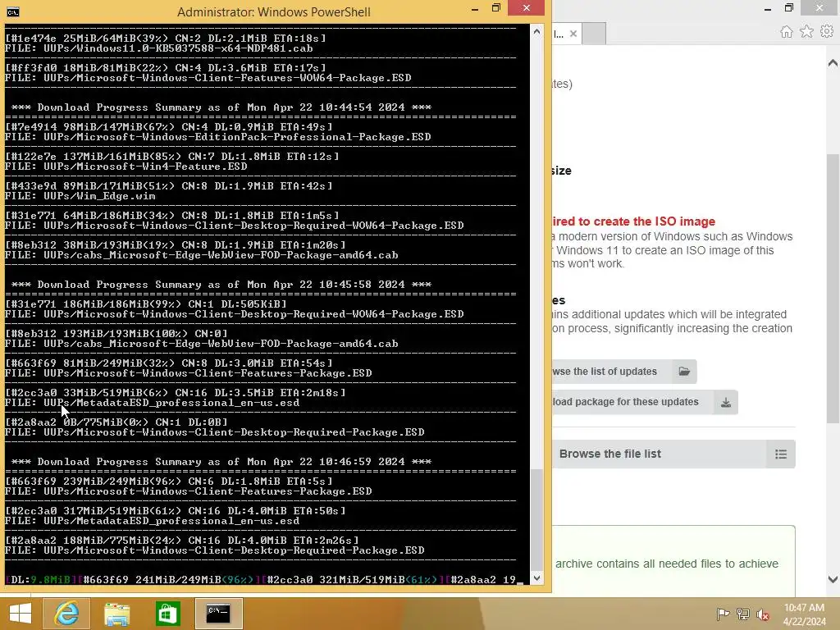Open the favorites star icon in browser
Image resolution: width=840 pixels, height=630 pixels.
[806, 32]
